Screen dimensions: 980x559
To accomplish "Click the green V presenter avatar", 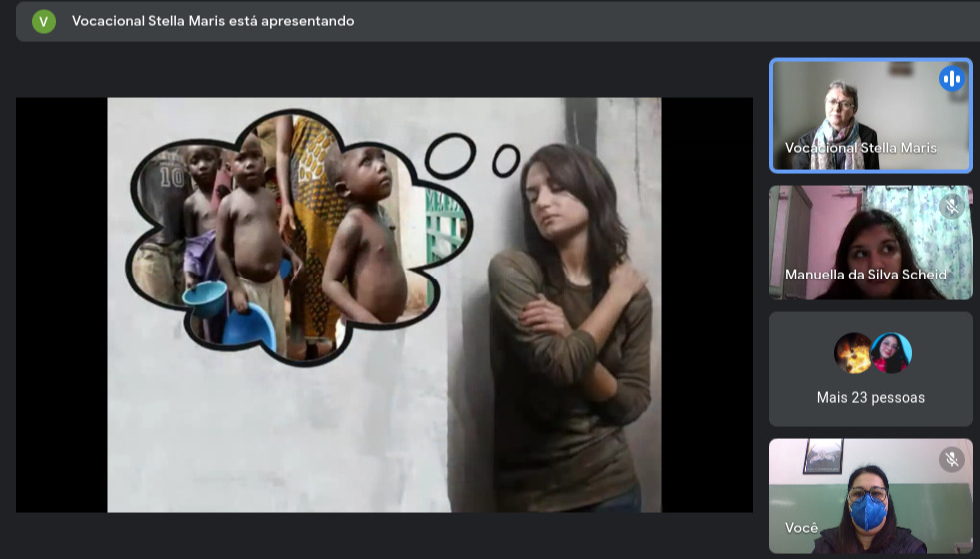I will tap(43, 21).
